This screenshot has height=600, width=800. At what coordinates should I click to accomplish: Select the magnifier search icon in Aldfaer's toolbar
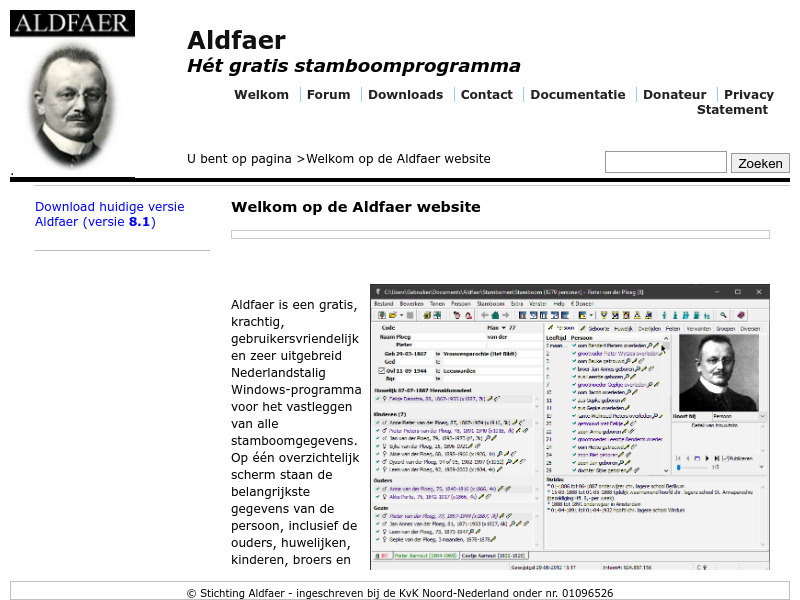[722, 314]
